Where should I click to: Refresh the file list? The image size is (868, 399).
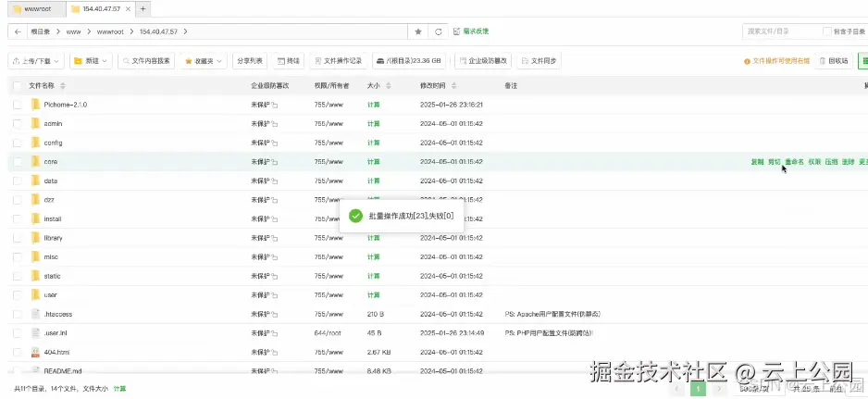point(439,31)
